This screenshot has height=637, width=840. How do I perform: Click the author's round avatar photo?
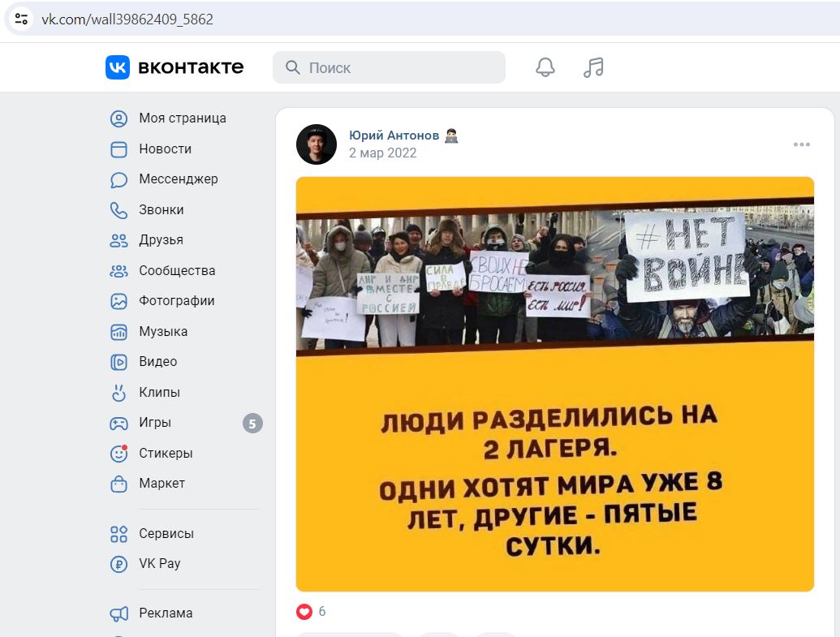[x=316, y=144]
